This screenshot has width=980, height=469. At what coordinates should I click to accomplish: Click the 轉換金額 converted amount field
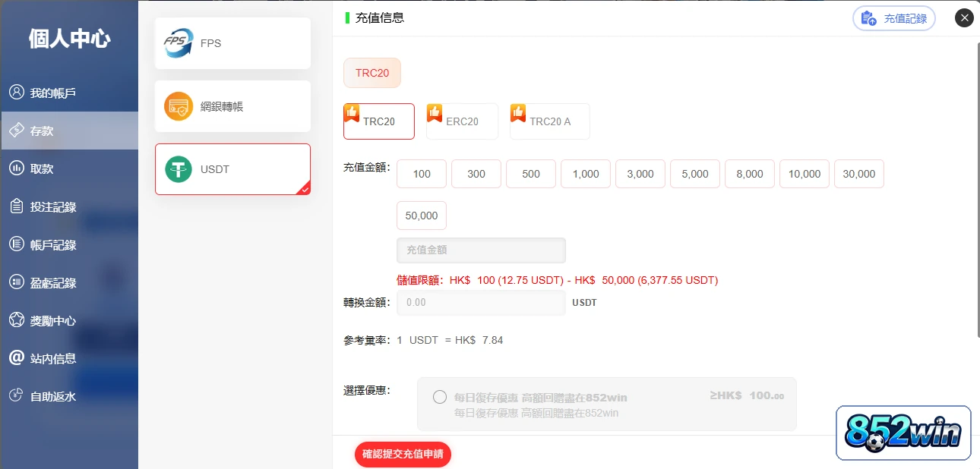click(x=481, y=302)
